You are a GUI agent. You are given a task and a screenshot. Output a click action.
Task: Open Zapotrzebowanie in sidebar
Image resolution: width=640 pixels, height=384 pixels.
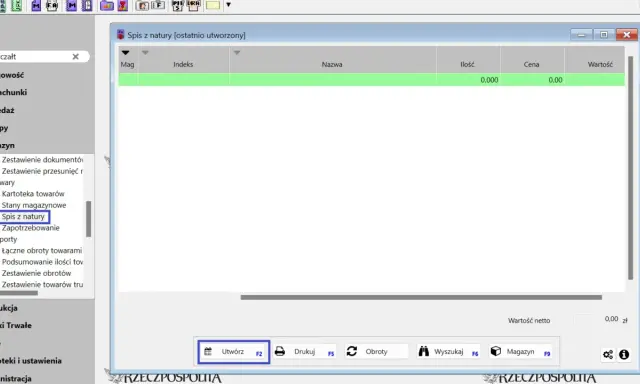tap(31, 228)
